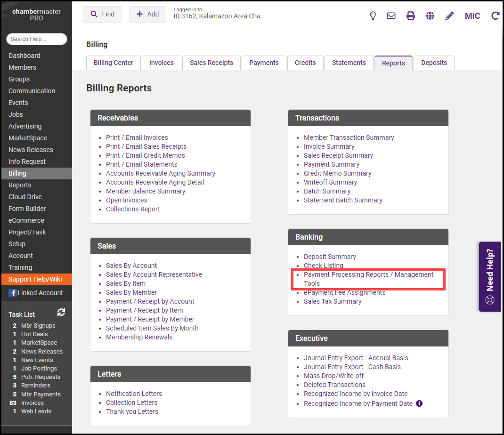Viewport: 504px width, 435px height.
Task: Click the refresh arrow in top-right corner
Action: [495, 16]
